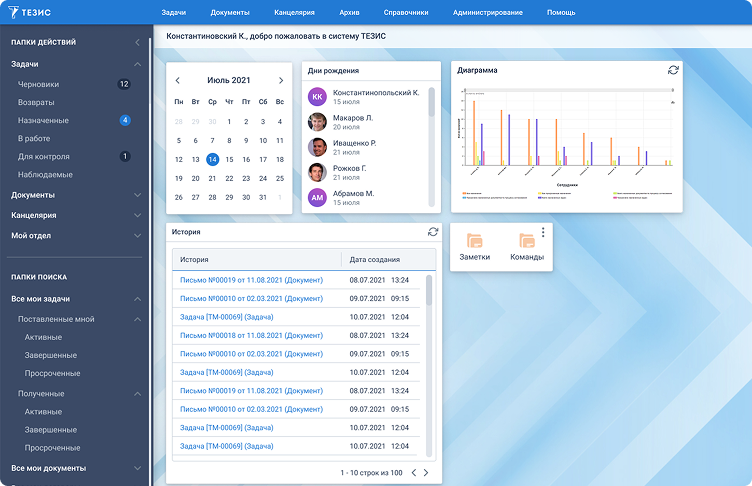Open the three-dot menu in folders widget
Viewport: 752px width, 486px height.
[543, 232]
